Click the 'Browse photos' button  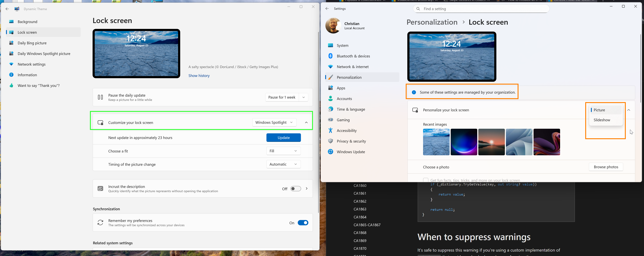pos(606,167)
